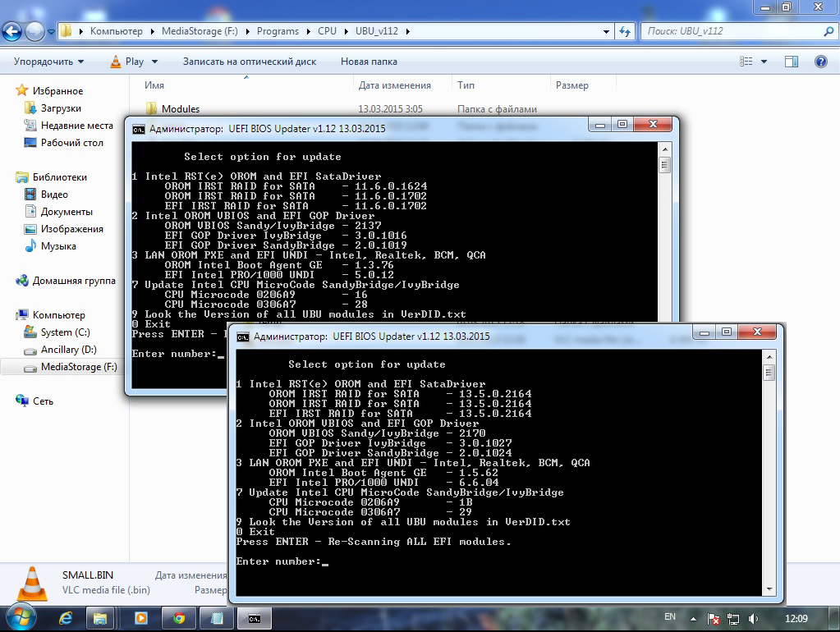Show hidden tray icons arrow
Screen dimensions: 840x632
693,619
